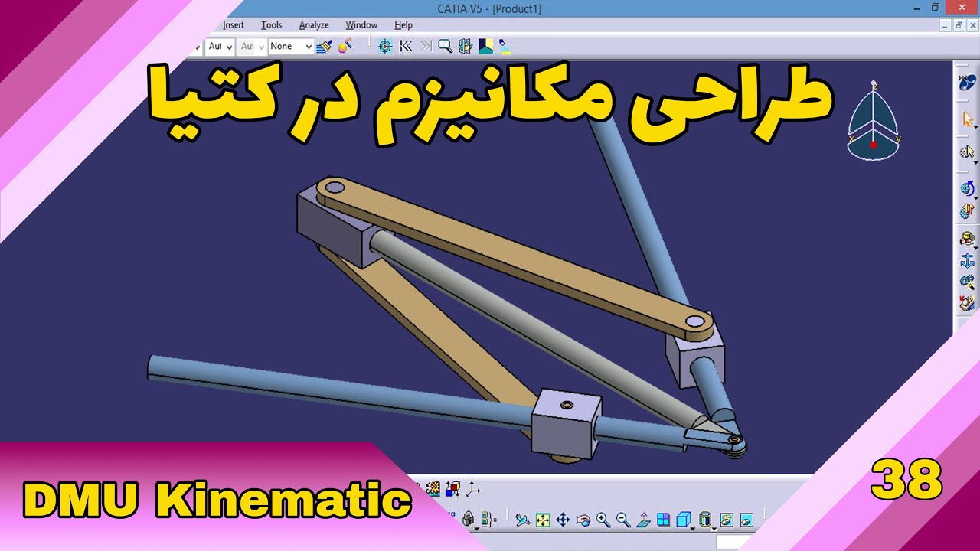Click the Swap Visible Space icon
Image resolution: width=980 pixels, height=551 pixels.
point(746,520)
